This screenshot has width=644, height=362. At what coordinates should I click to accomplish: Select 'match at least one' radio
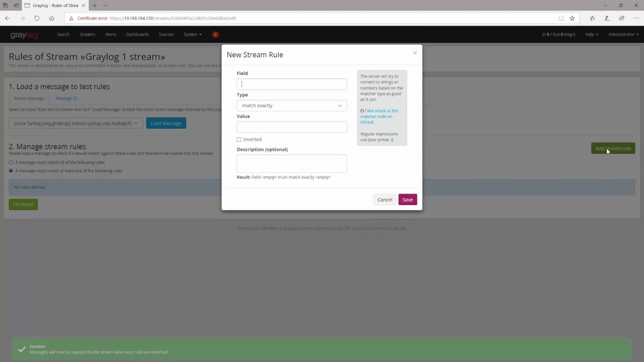11,171
